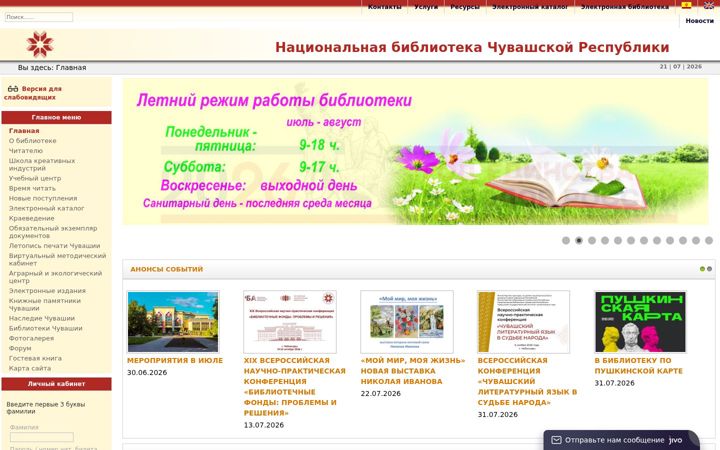This screenshot has width=720, height=450.
Task: Open Мероприятия в июле announcement title
Action: (x=175, y=360)
